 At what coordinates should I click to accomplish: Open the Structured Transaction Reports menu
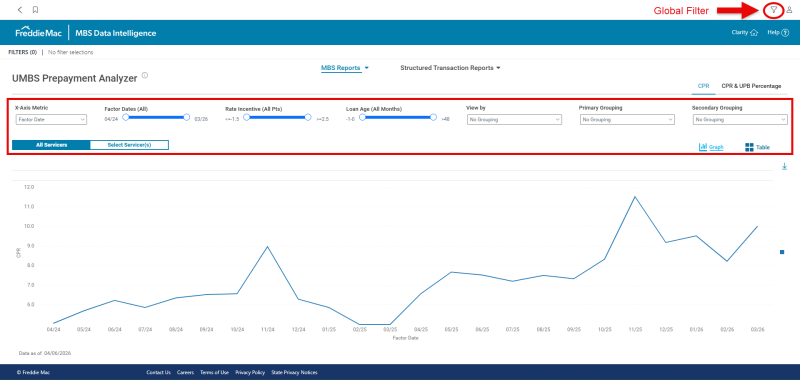pyautogui.click(x=450, y=68)
